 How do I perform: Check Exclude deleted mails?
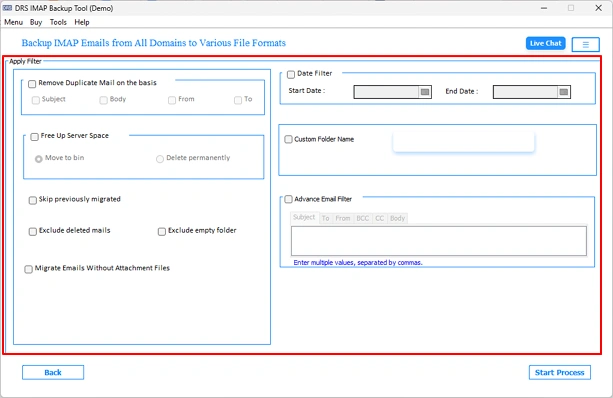(33, 231)
